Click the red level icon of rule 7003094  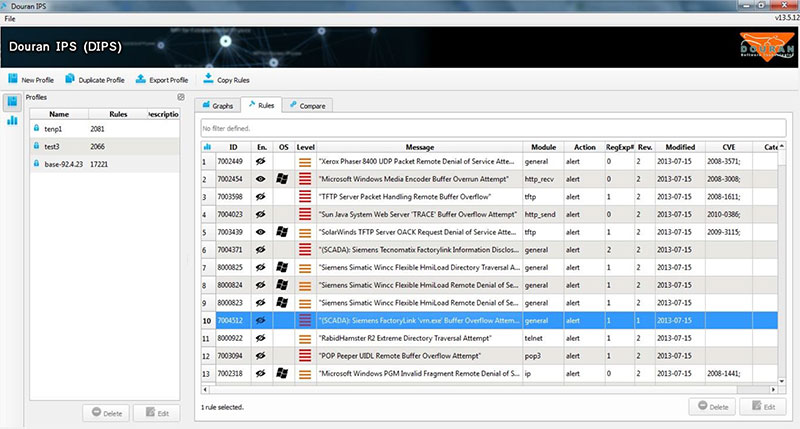click(x=305, y=356)
